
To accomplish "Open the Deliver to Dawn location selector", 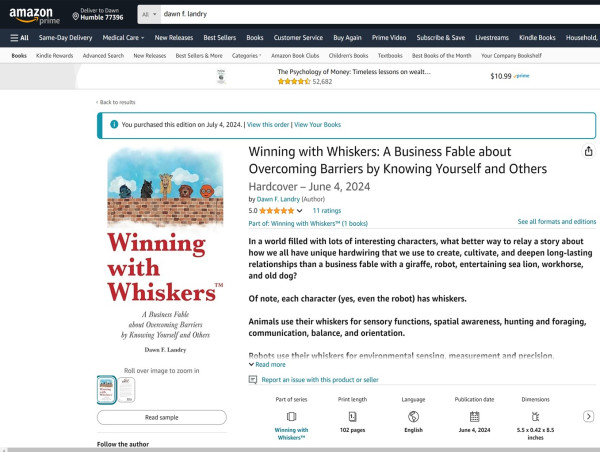I will click(x=98, y=14).
